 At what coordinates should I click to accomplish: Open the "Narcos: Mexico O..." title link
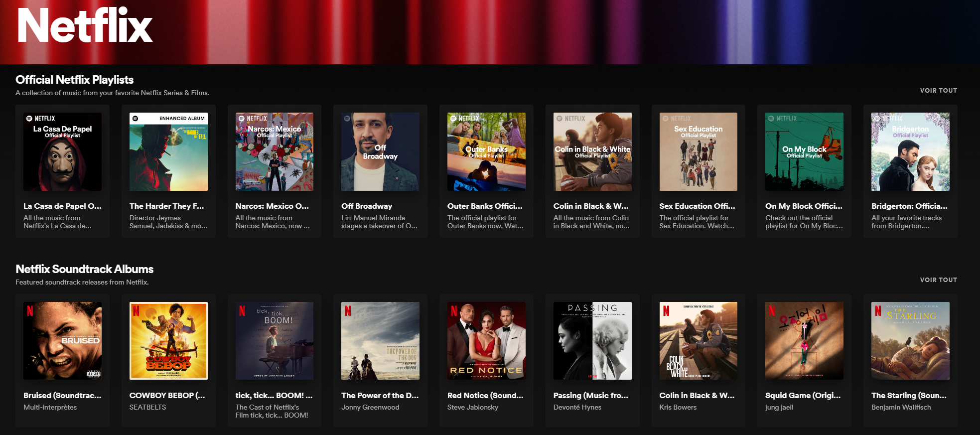(272, 206)
